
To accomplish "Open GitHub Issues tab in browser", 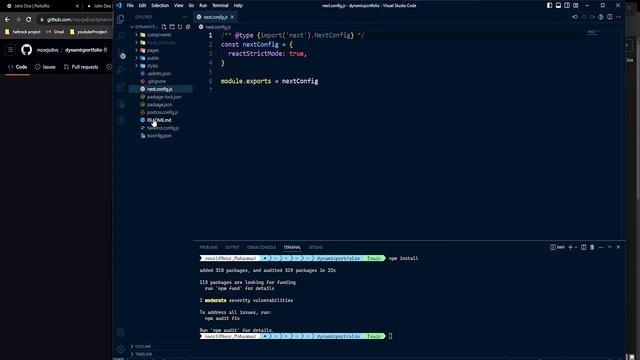I will [x=45, y=67].
